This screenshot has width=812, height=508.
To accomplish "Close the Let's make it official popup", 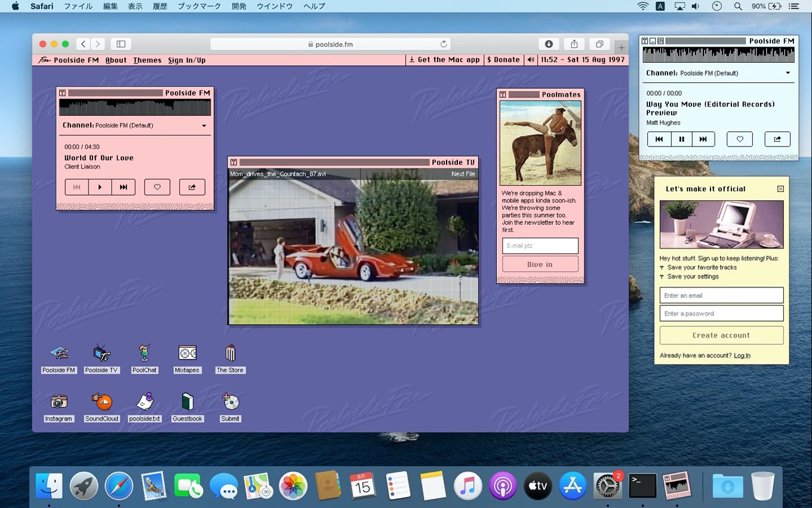I will [x=780, y=189].
